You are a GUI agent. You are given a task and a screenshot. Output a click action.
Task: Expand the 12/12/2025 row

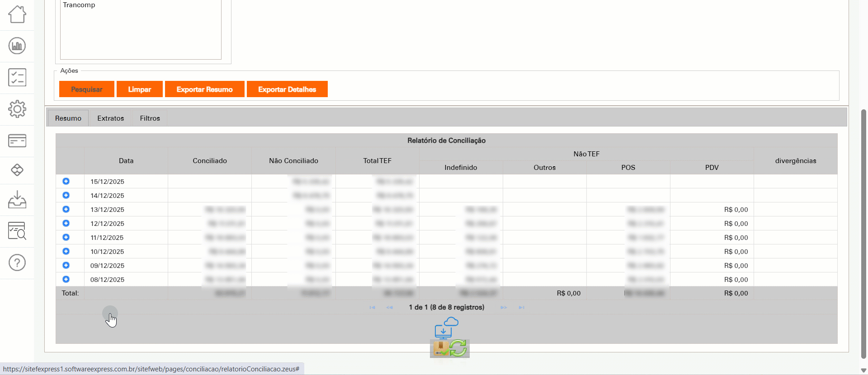coord(66,223)
